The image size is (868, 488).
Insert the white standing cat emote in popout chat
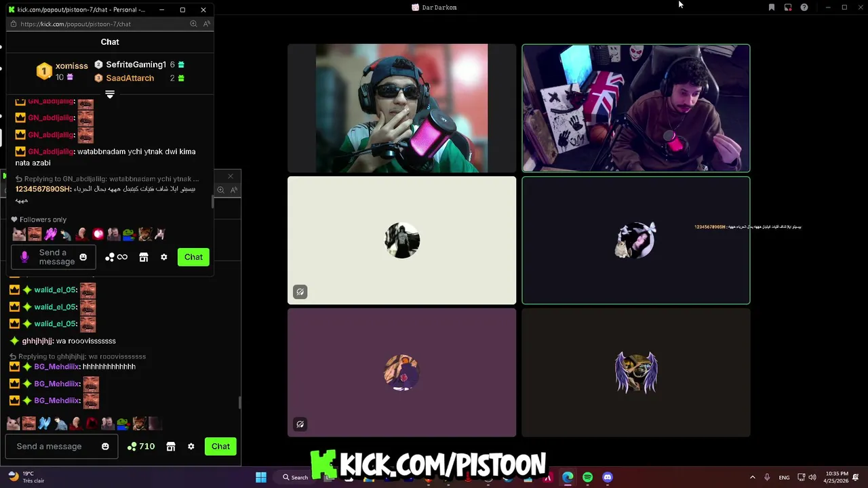160,234
